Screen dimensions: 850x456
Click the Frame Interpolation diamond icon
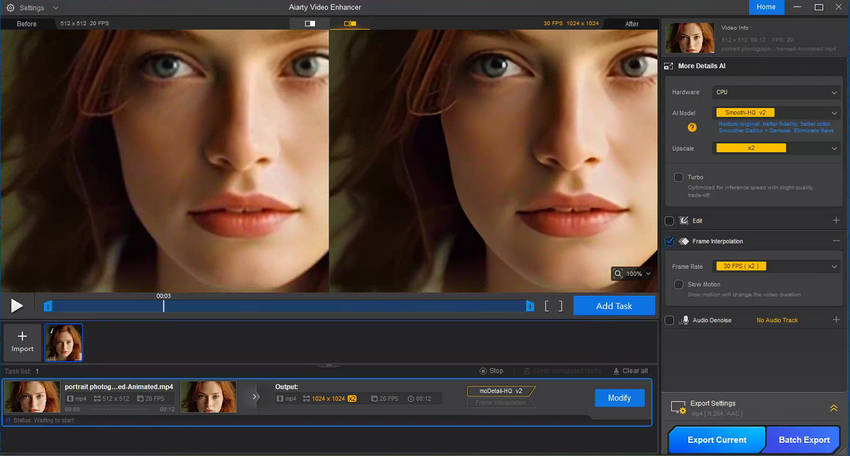tap(684, 241)
